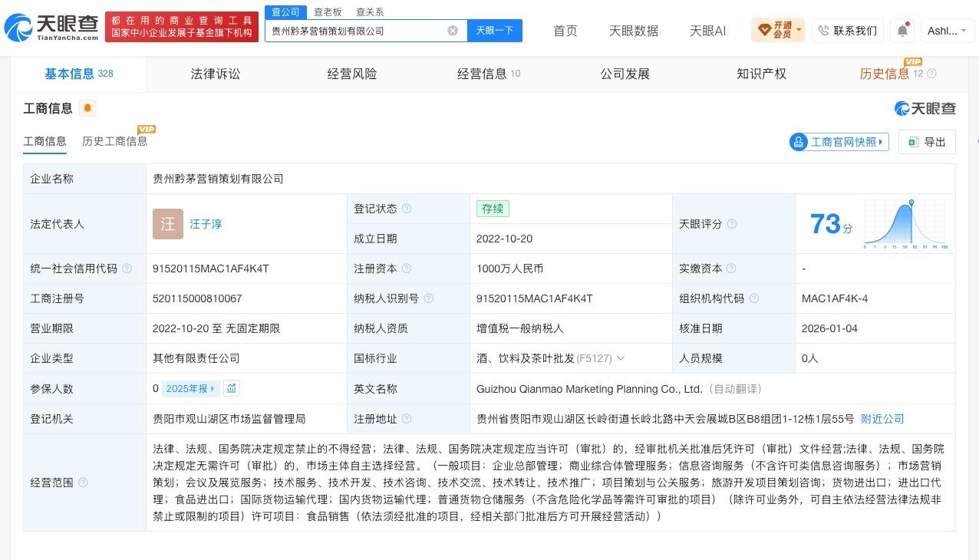This screenshot has height=560, width=979.
Task: Click the organization code MAC1AF4K-4
Action: click(x=835, y=298)
